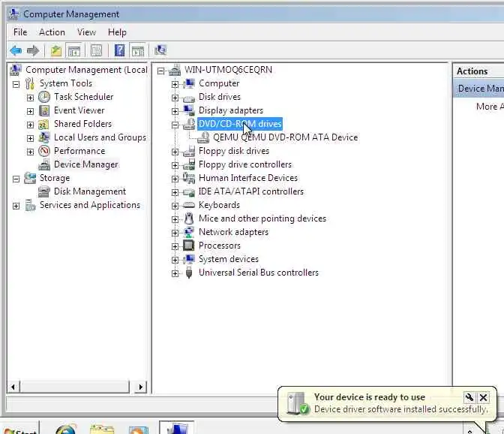
Task: Click the Device Manager tree icon
Action: tap(44, 164)
